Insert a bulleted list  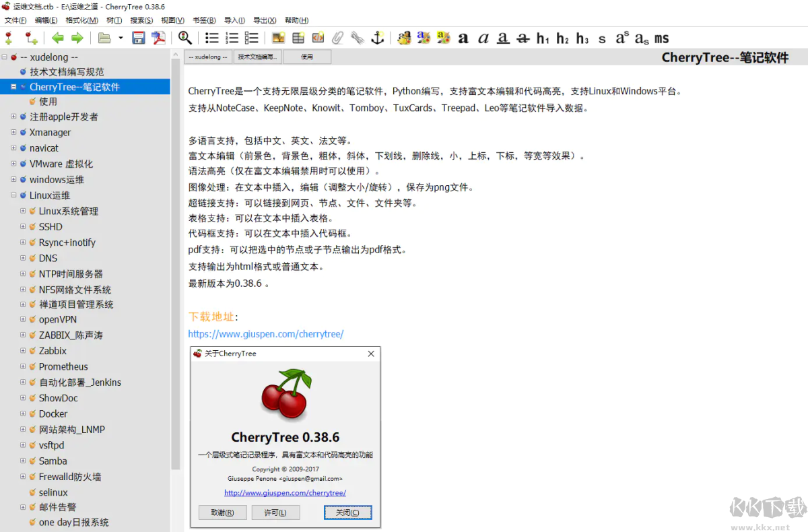[212, 38]
